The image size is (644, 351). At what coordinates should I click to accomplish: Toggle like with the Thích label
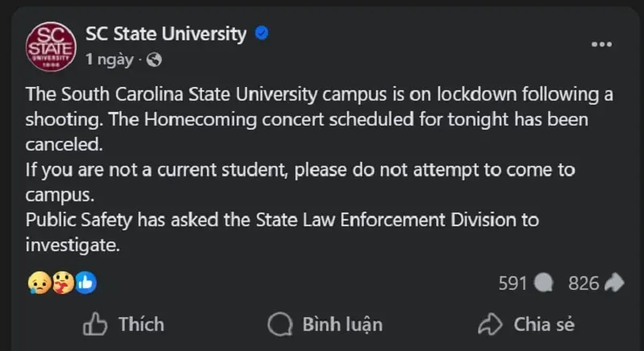(141, 324)
